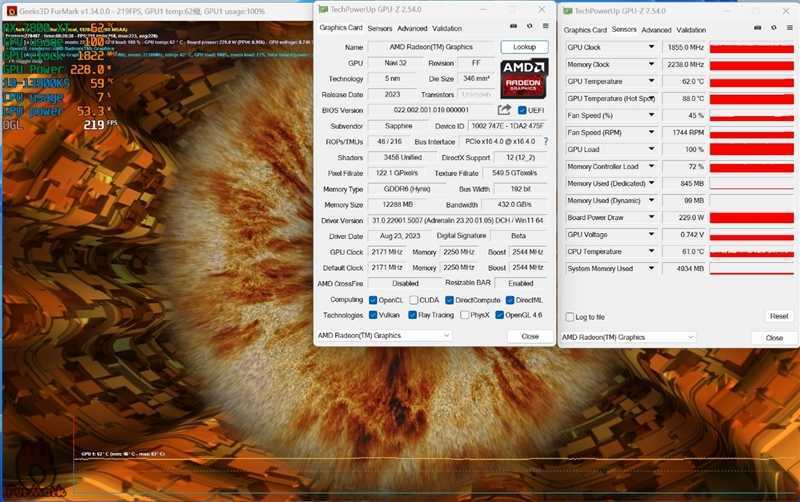Enable the Log to file checkbox

570,317
